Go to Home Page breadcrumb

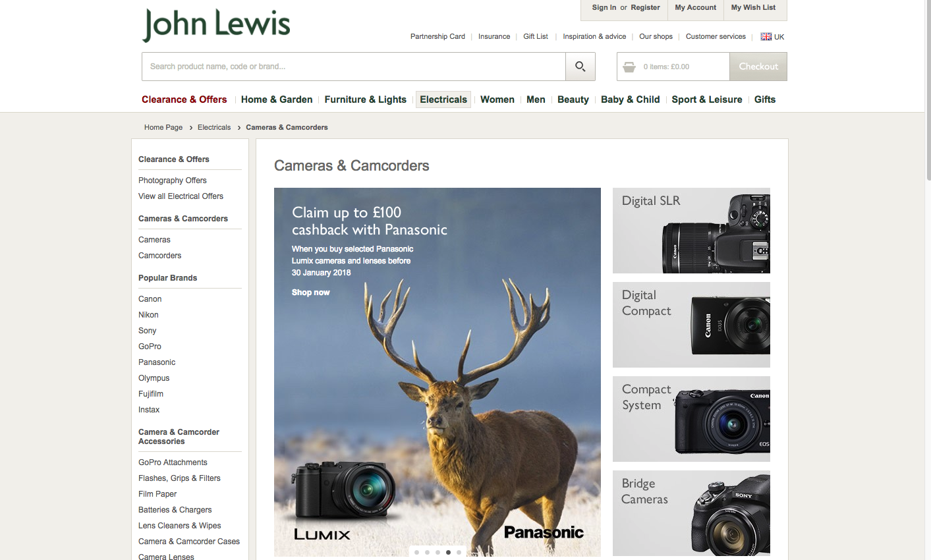(163, 127)
